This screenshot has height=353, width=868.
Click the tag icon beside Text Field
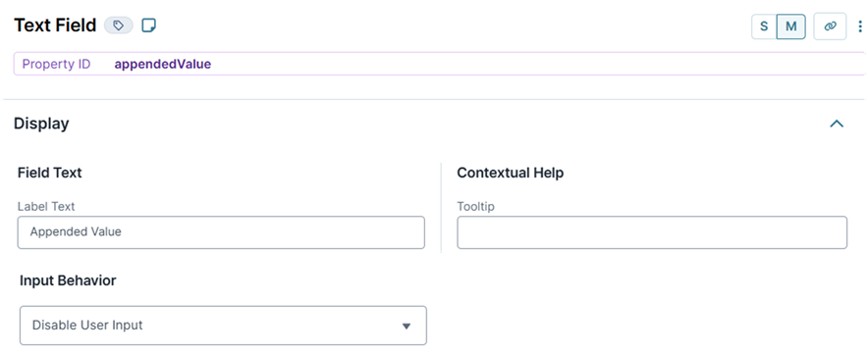119,25
